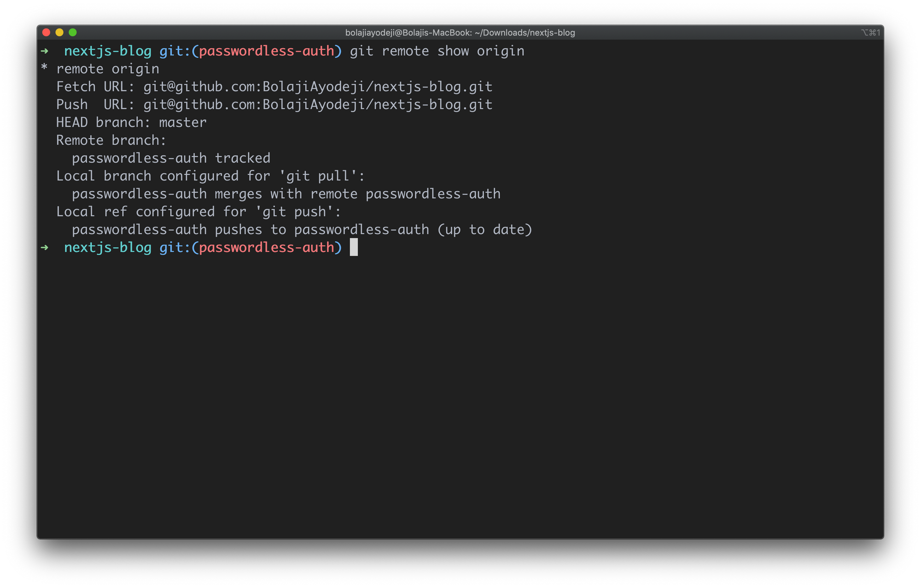921x588 pixels.
Task: Click the red close button
Action: tap(46, 32)
